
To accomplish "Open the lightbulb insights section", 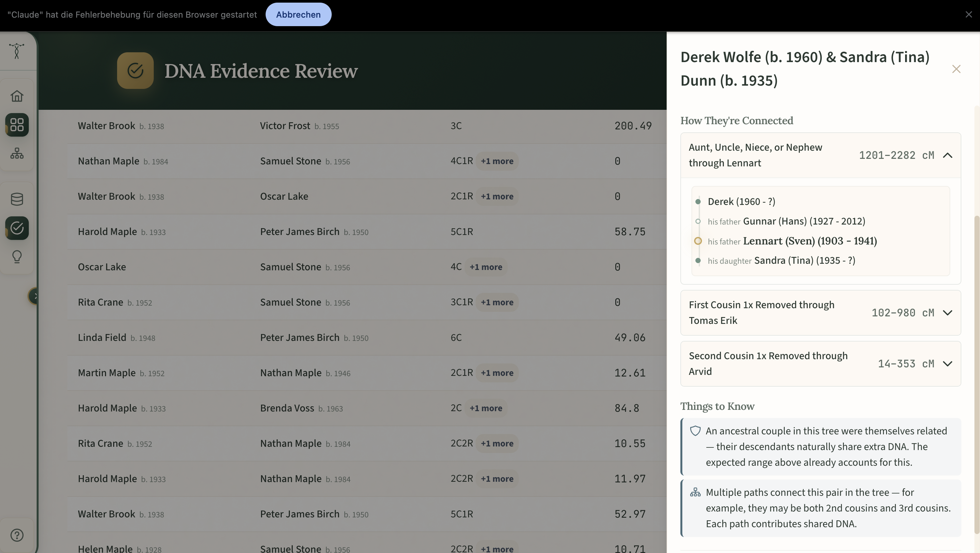I will click(17, 257).
